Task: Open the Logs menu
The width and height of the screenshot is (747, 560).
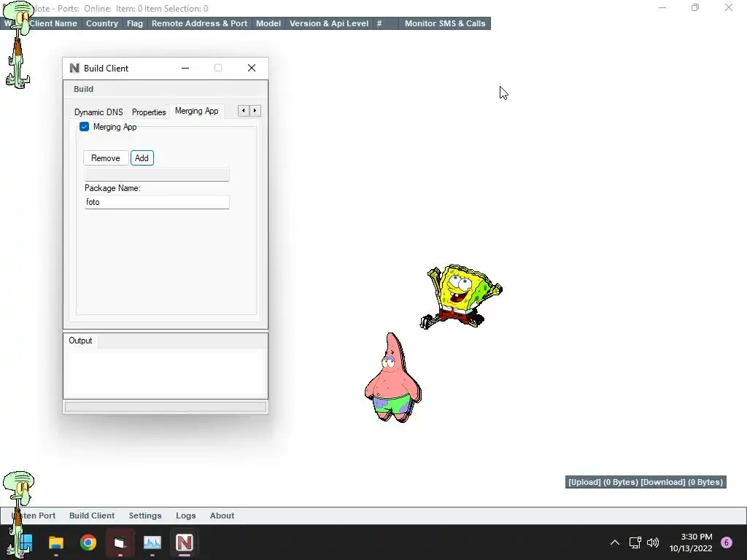Action: [186, 516]
